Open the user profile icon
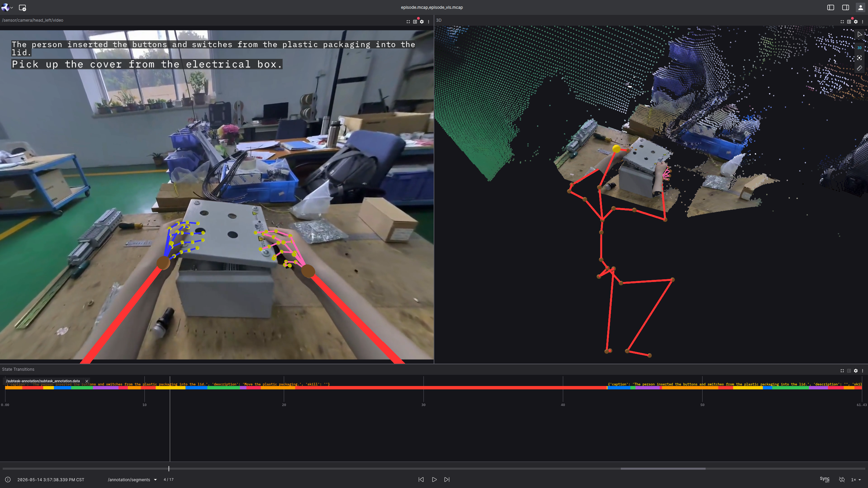Screen dimensions: 868x488 coord(861,7)
